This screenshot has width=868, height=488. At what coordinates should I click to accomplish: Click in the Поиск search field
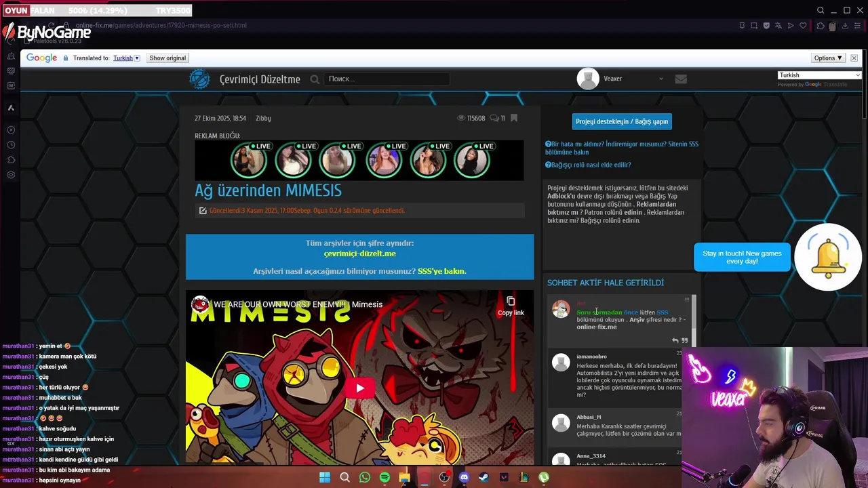pos(387,79)
